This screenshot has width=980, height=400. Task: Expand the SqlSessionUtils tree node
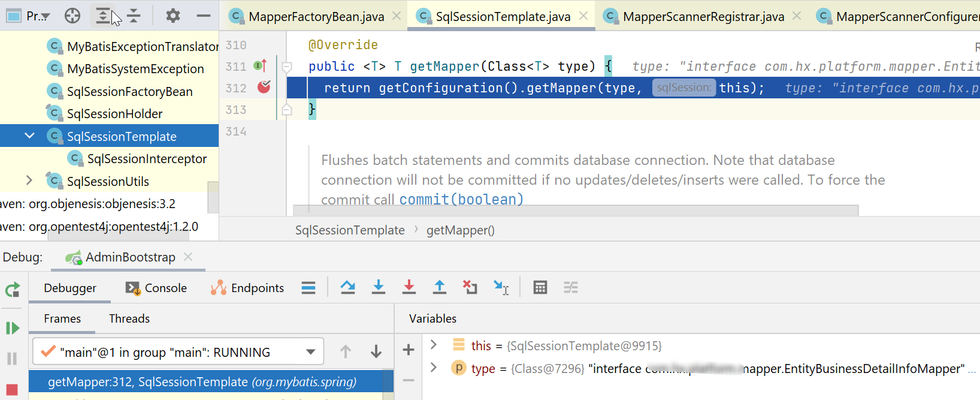click(x=29, y=181)
